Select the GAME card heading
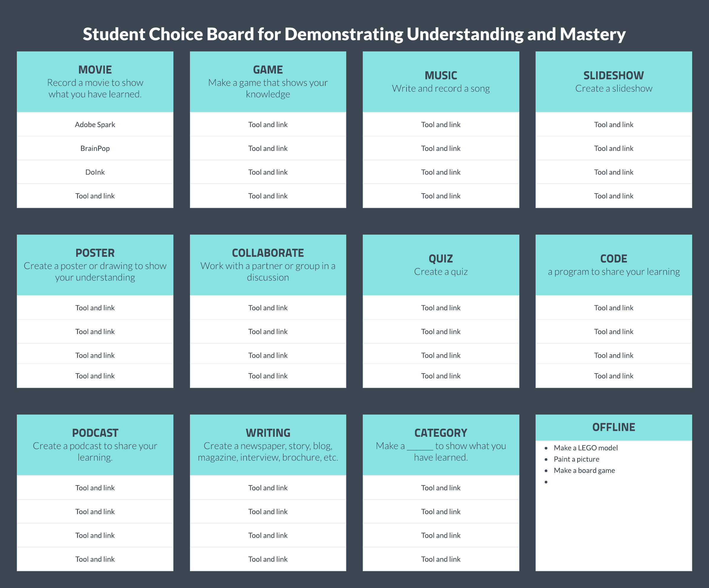 268,70
